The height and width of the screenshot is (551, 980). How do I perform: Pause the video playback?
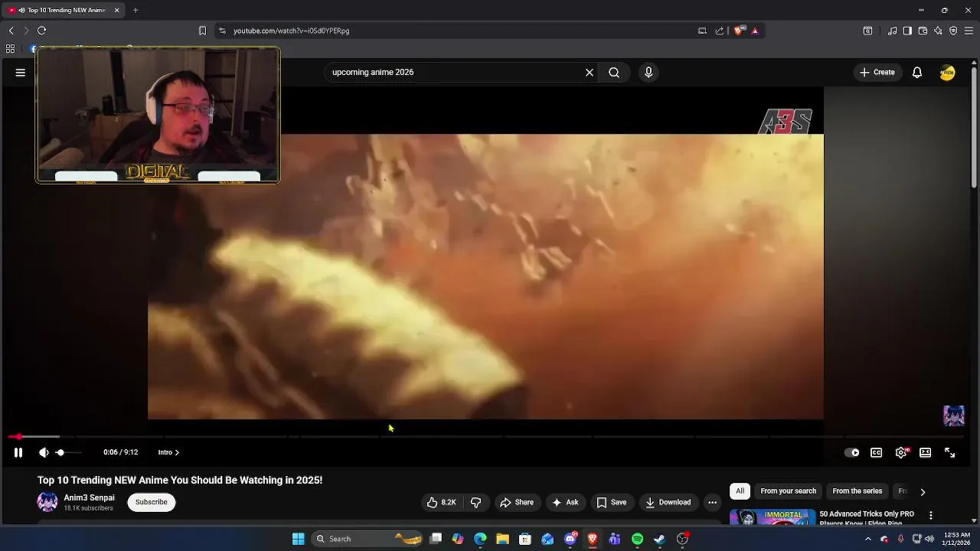(x=18, y=452)
